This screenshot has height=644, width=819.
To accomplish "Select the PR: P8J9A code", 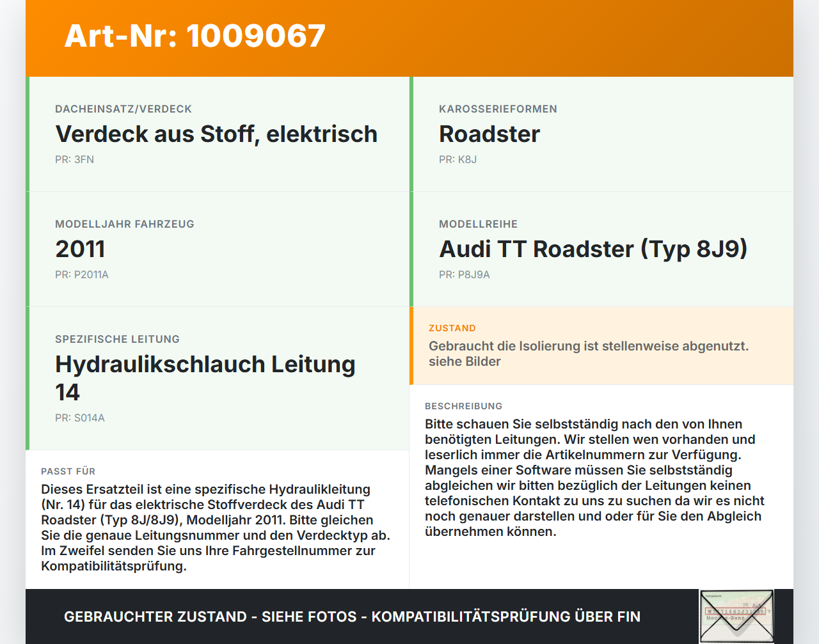I will point(465,274).
